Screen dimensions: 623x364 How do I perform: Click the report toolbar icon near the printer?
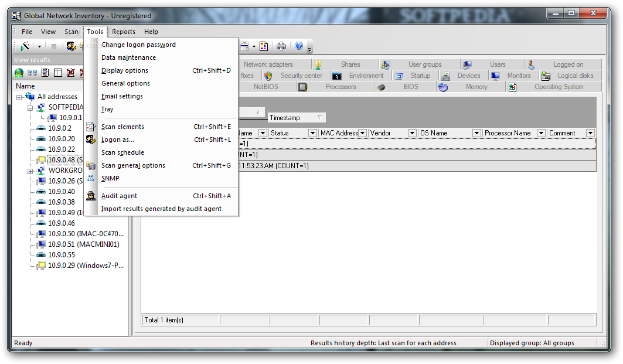[x=244, y=46]
